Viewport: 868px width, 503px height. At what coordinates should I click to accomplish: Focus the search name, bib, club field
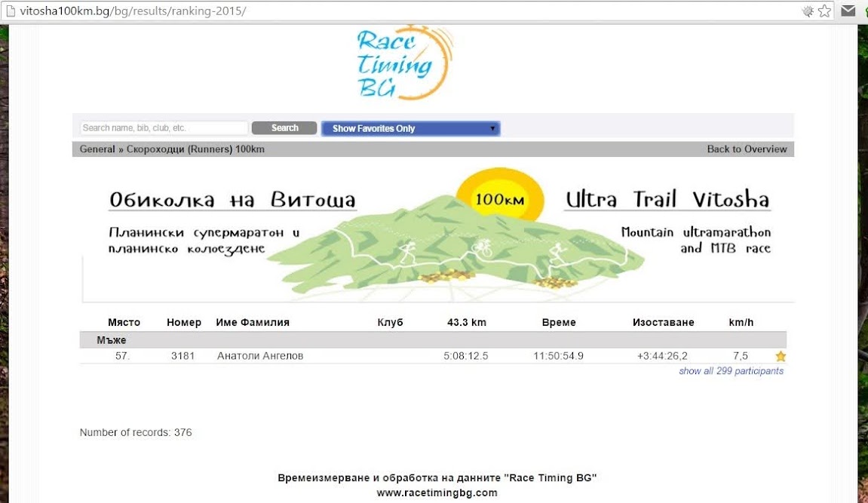click(x=164, y=128)
